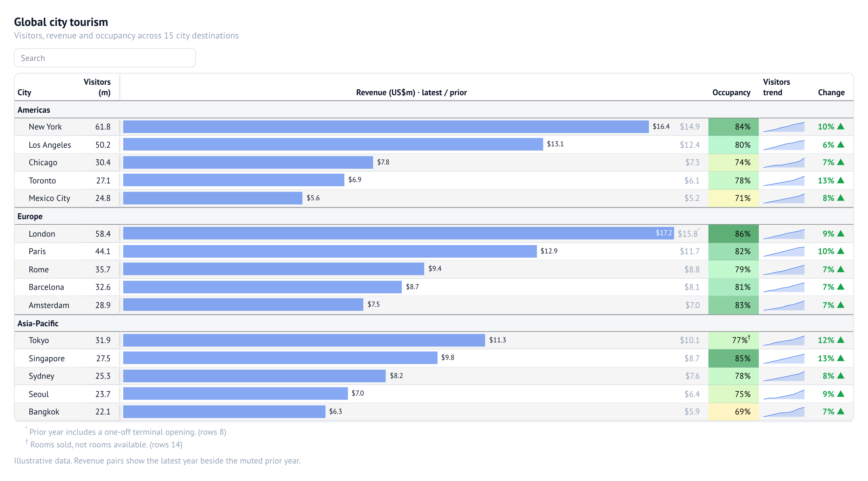868x481 pixels.
Task: Click the Mexico City row name
Action: click(x=49, y=198)
